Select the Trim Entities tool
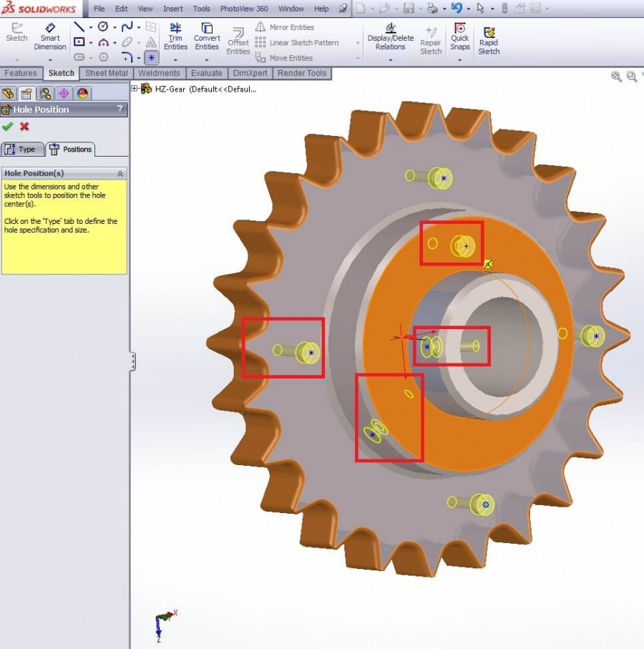Viewport: 644px width, 649px height. tap(175, 39)
